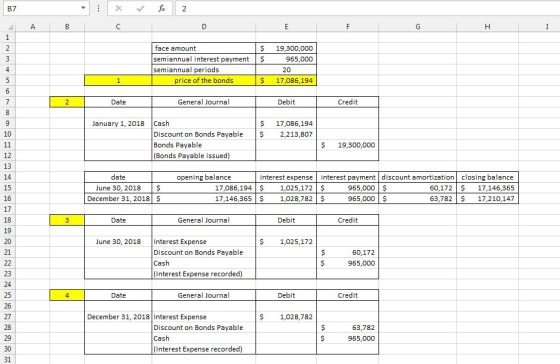This screenshot has height=364, width=560.
Task: Click the yellow 'price of the bonds' cell
Action: point(204,80)
